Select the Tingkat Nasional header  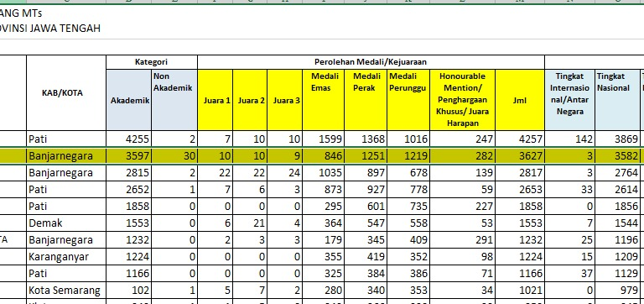click(618, 100)
